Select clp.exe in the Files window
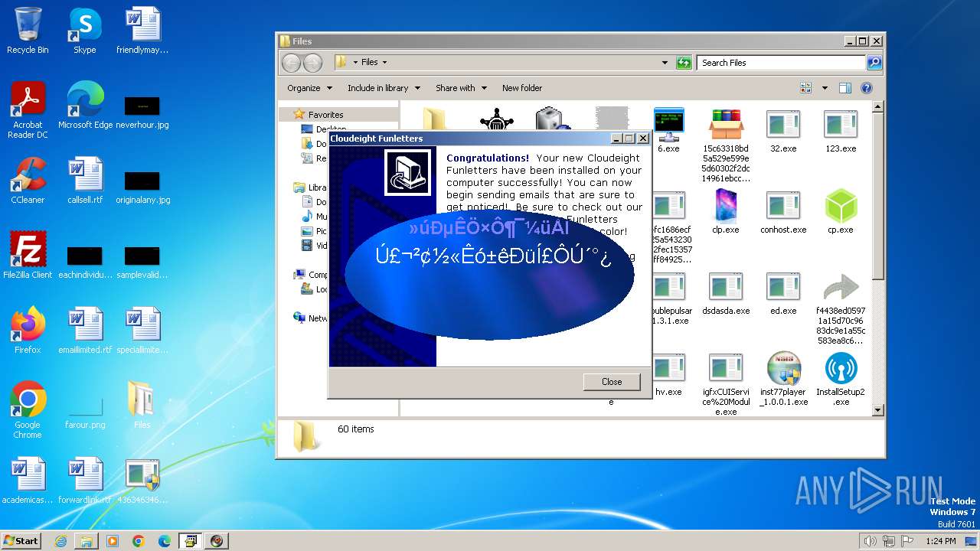The width and height of the screenshot is (980, 551). (726, 211)
